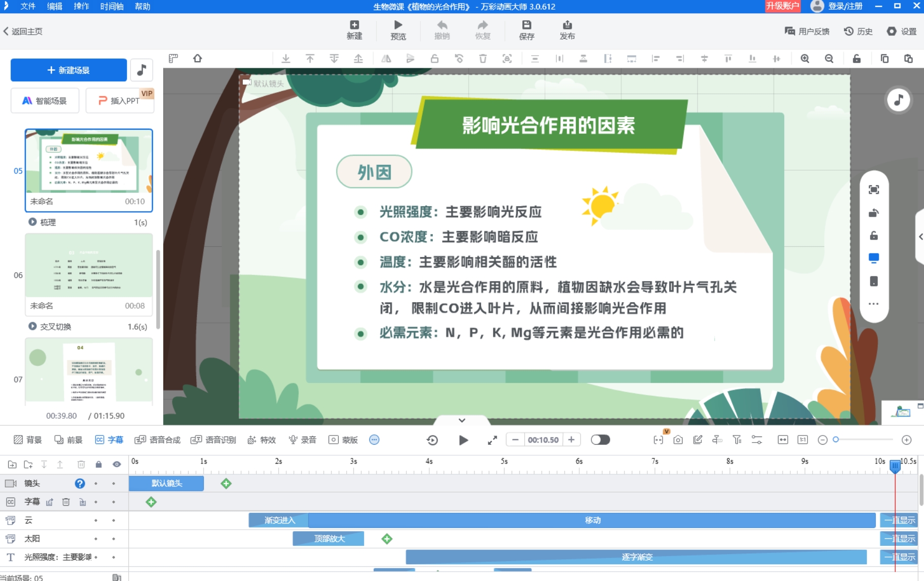Screen dimensions: 924x581
Task: Click the 00:10.50 duration field
Action: click(x=543, y=440)
